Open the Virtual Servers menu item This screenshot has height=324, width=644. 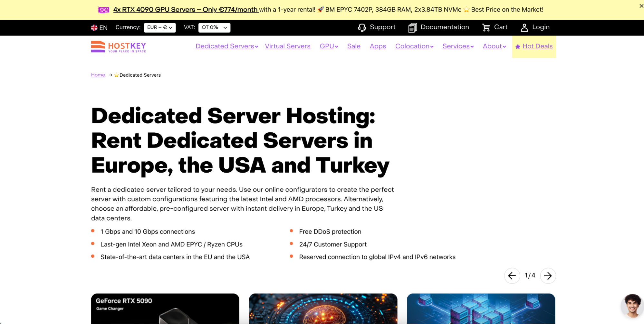point(287,46)
